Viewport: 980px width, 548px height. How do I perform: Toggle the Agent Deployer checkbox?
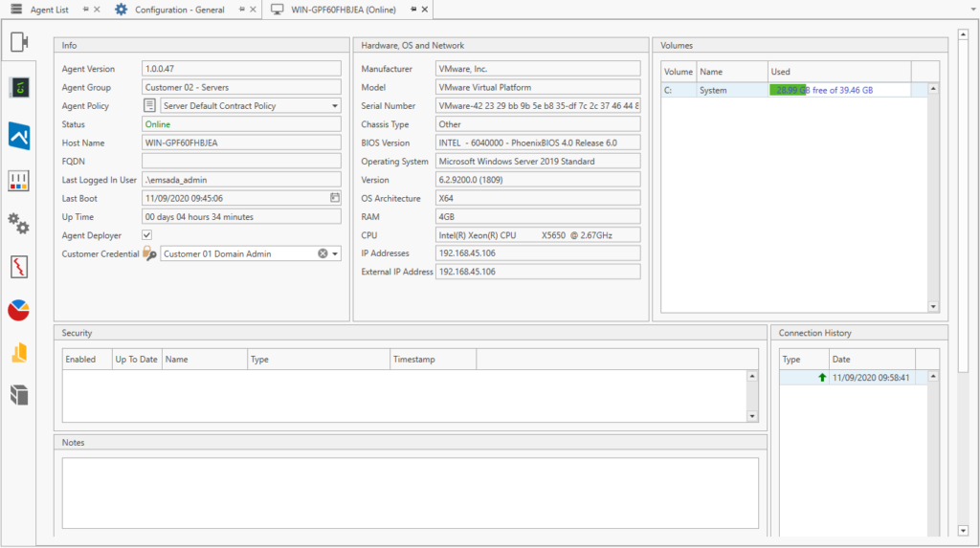click(x=146, y=235)
